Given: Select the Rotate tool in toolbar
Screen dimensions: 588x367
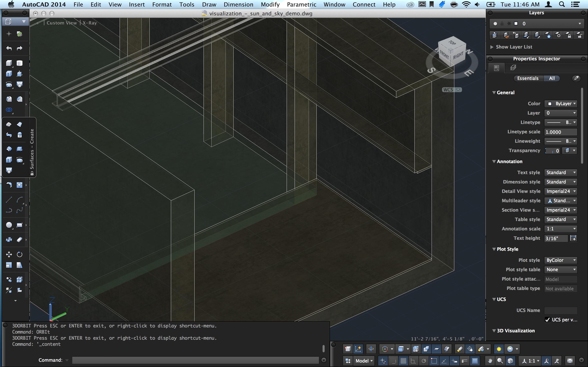Looking at the screenshot, I should [19, 254].
